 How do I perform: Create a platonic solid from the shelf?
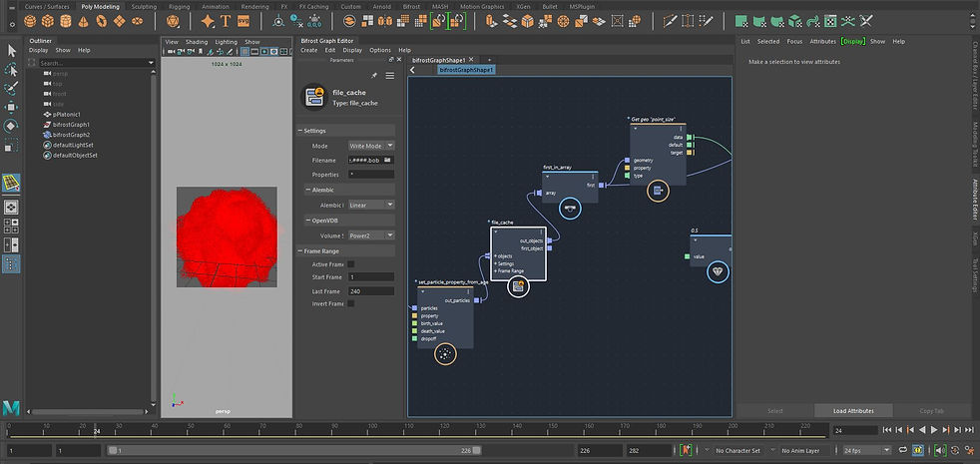coord(173,21)
